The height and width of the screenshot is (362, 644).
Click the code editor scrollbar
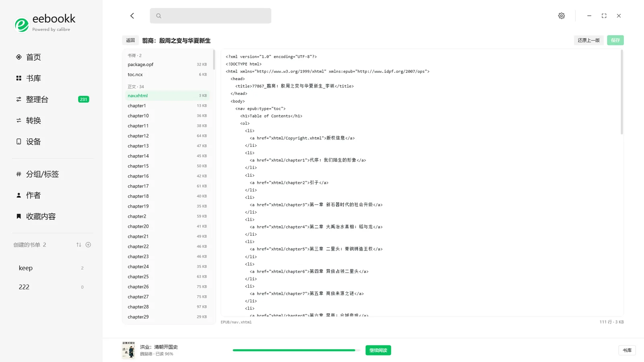(x=621, y=92)
